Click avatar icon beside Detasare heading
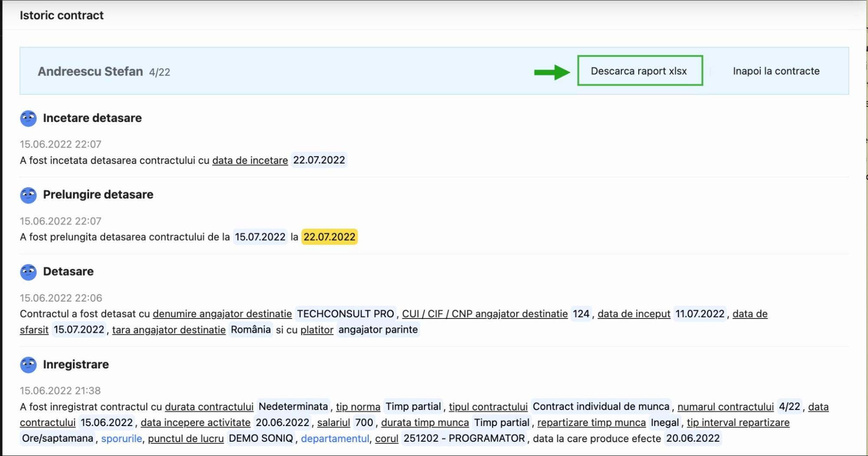 pyautogui.click(x=28, y=272)
